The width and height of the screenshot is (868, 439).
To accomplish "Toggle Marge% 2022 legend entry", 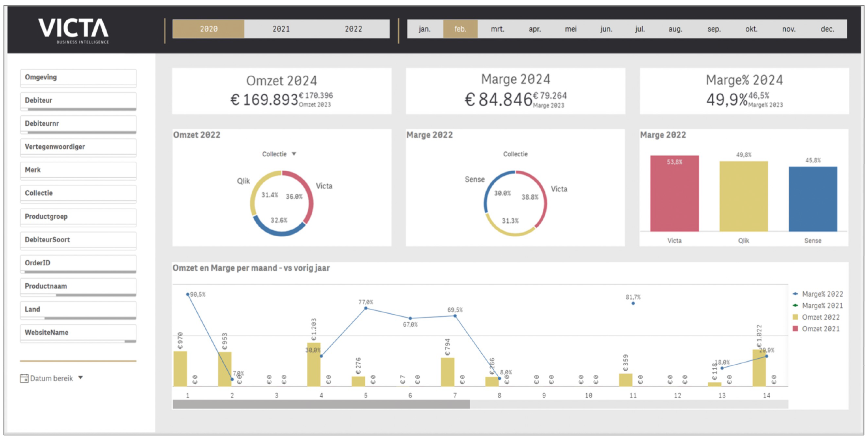I will pos(818,294).
